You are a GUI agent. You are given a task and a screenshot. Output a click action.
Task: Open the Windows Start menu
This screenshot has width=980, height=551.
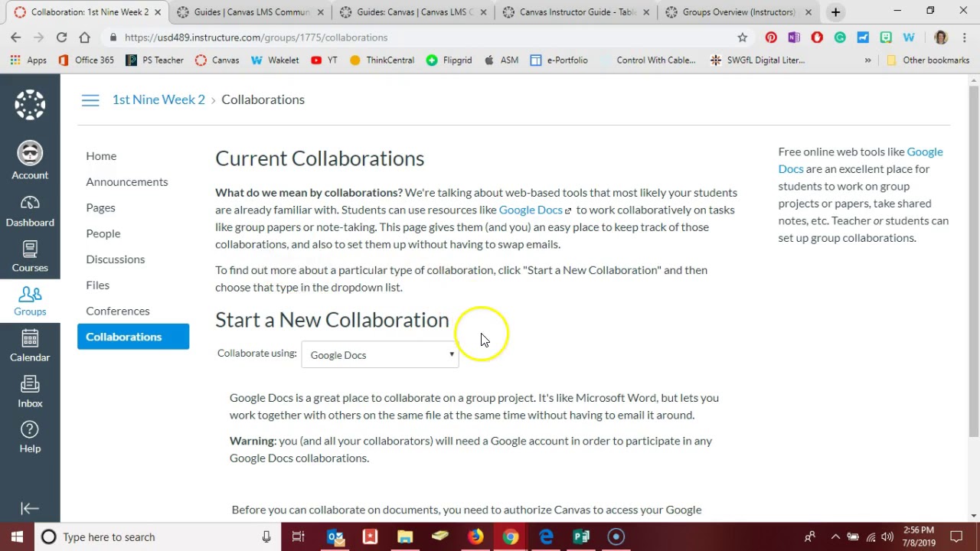pos(17,537)
